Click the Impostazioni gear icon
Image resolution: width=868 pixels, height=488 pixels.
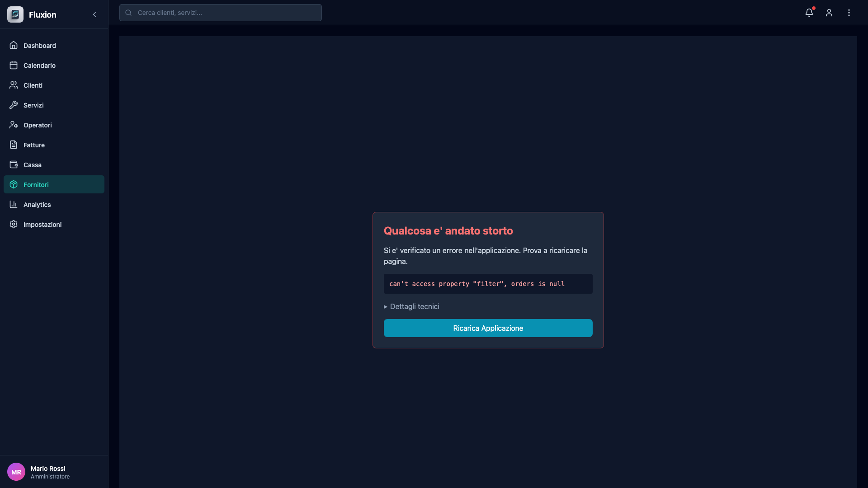click(x=14, y=225)
